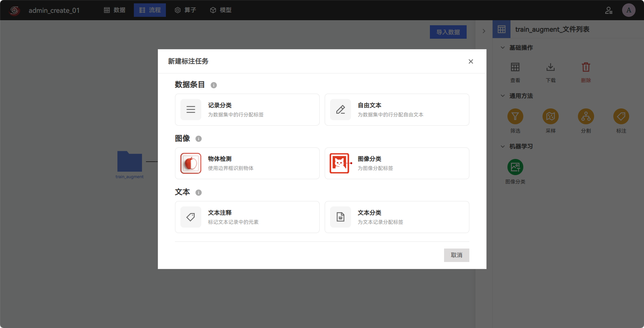The width and height of the screenshot is (644, 328).
Task: Open the 数据 tab
Action: [115, 10]
